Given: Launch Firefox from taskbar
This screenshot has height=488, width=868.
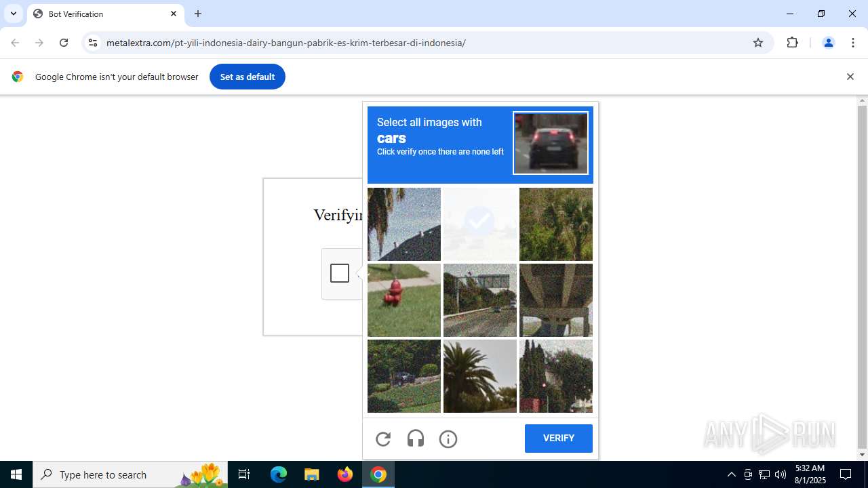Looking at the screenshot, I should (x=345, y=474).
